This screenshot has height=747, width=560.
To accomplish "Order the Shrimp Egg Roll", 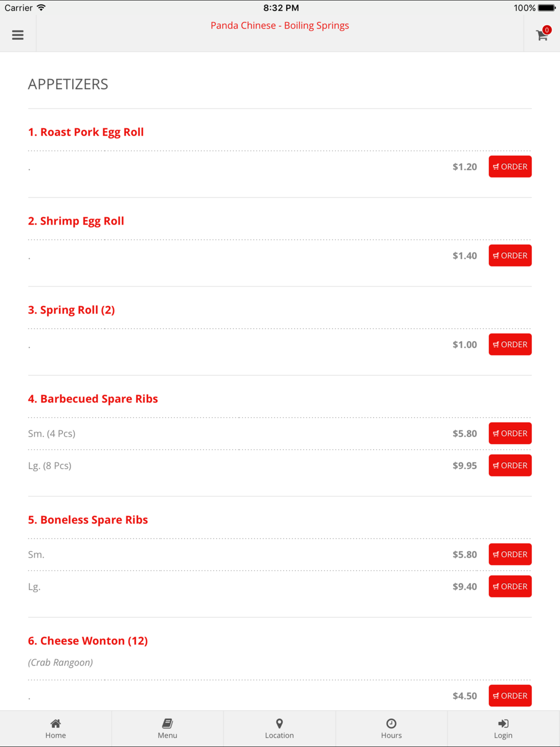I will (510, 255).
